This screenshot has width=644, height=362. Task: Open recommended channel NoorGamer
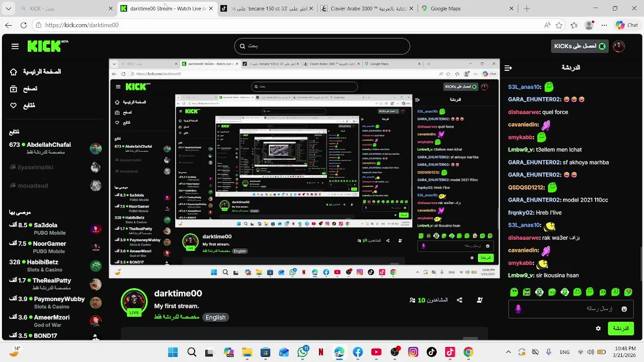[55, 247]
